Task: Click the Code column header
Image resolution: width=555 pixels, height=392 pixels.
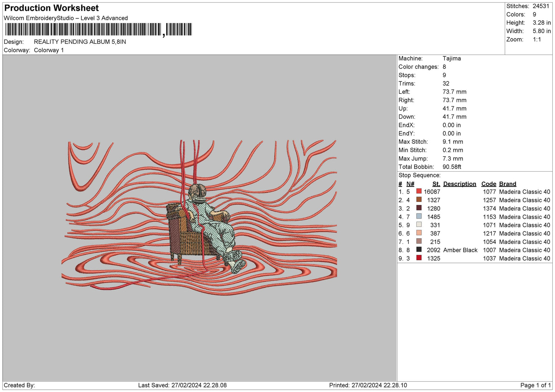Action: pos(489,184)
